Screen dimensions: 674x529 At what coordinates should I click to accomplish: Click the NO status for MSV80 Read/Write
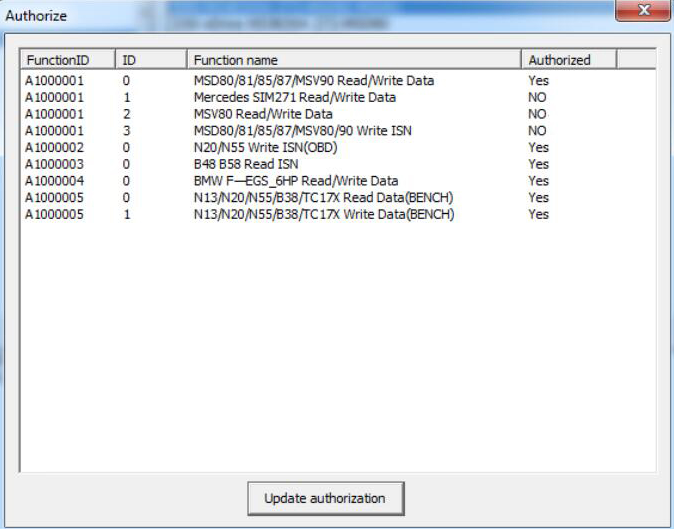point(537,114)
